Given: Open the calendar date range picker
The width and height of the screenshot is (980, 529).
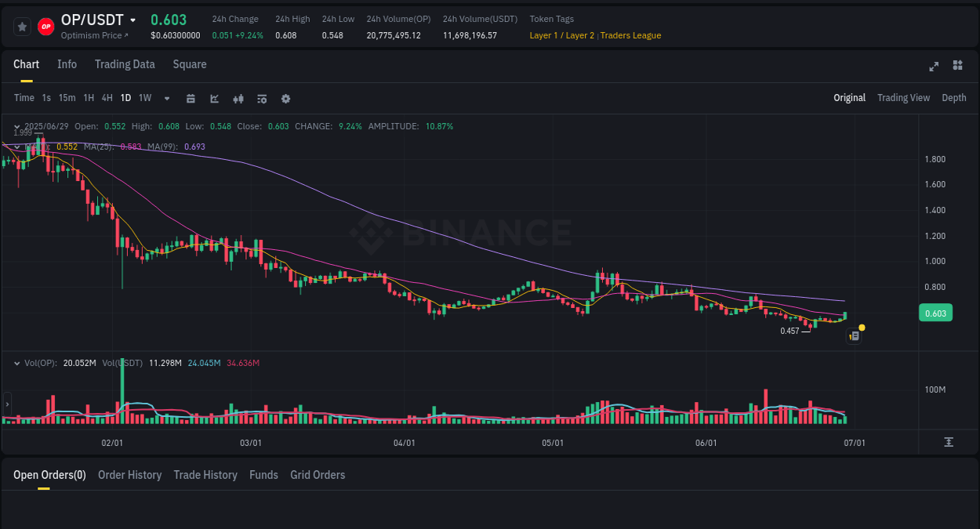Looking at the screenshot, I should point(191,98).
